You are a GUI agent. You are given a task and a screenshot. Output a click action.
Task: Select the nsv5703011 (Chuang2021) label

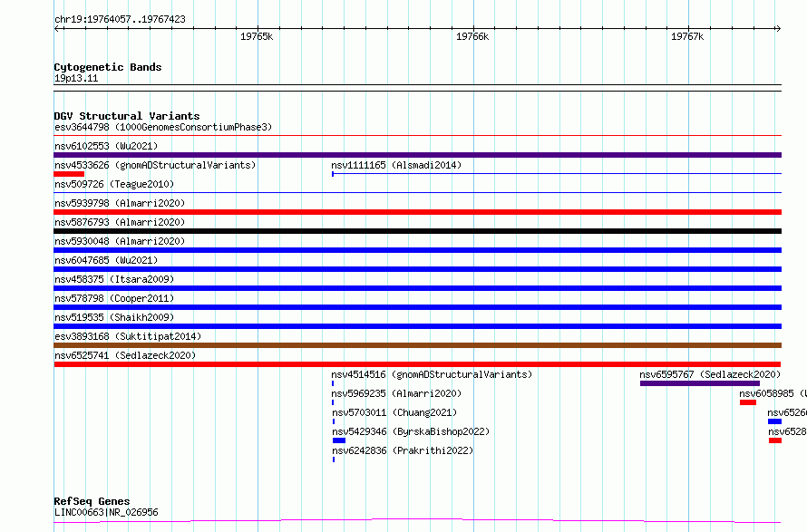(394, 412)
